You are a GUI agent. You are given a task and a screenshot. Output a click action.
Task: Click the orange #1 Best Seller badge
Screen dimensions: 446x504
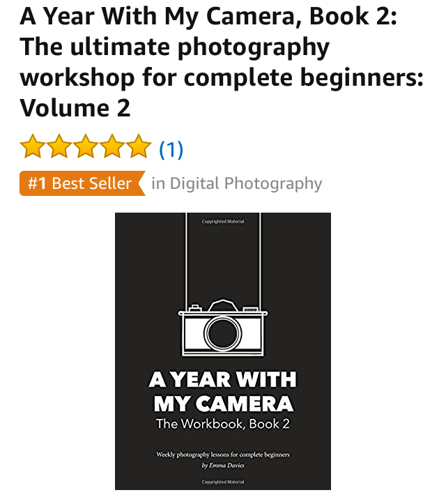82,183
